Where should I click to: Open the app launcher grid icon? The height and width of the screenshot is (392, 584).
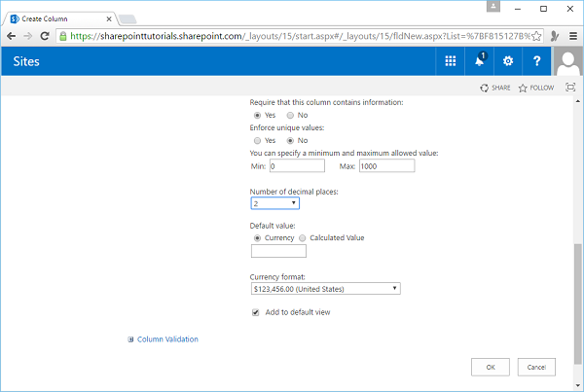[x=451, y=61]
